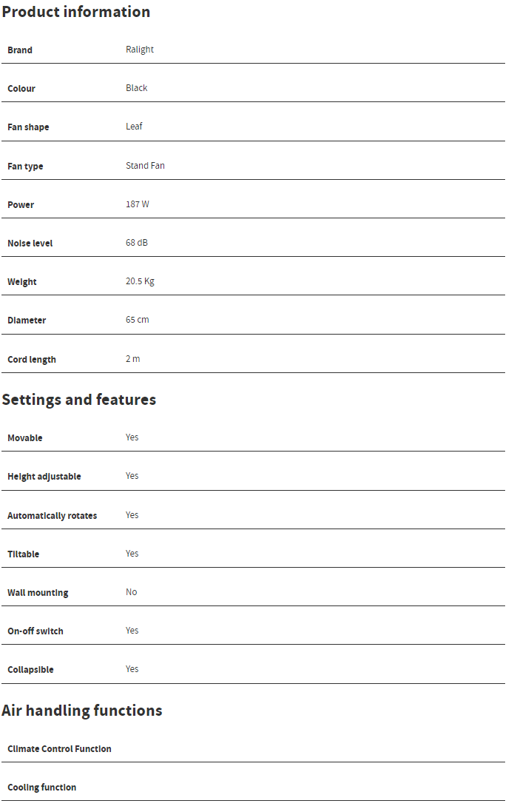The width and height of the screenshot is (517, 812).
Task: Select the Cord length value 2 m
Action: (132, 359)
